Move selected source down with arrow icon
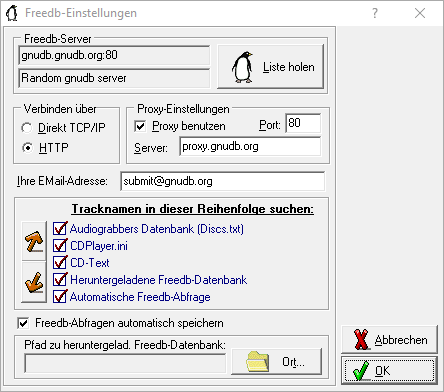This screenshot has height=392, width=444. 34,283
